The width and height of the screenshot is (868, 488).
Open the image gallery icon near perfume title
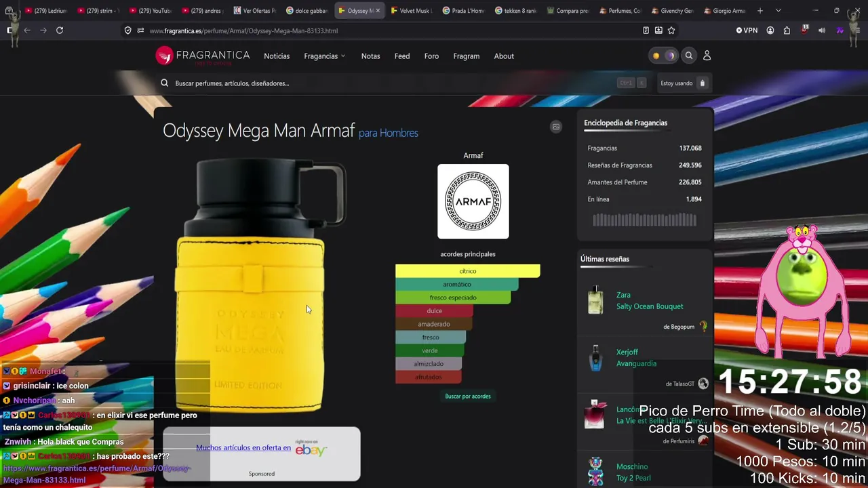[x=556, y=127]
